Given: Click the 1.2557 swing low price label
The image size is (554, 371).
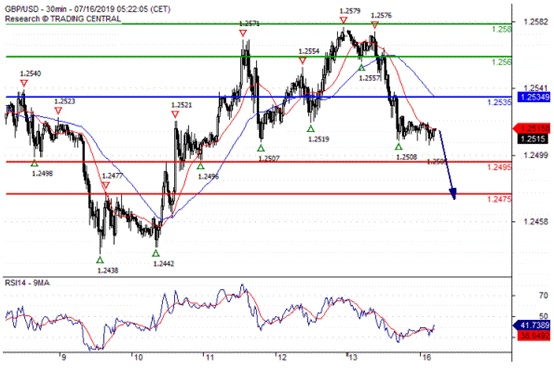Looking at the screenshot, I should (x=370, y=78).
